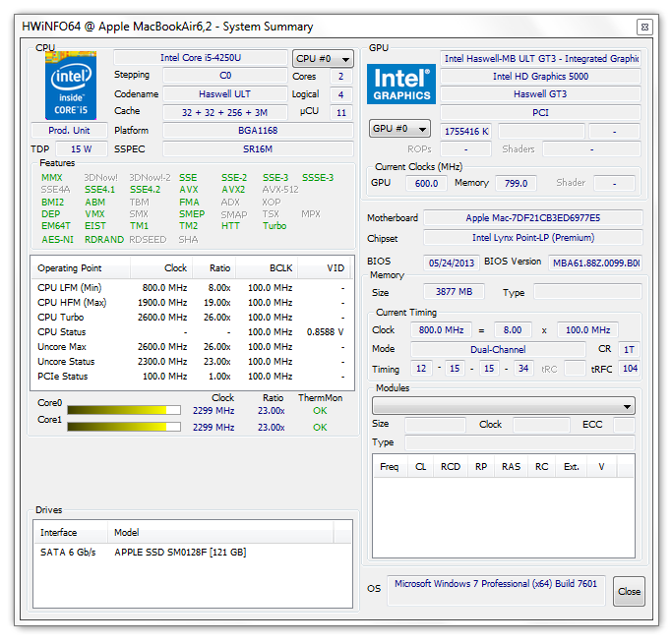672x644 pixels.
Task: Click the Core0 ThermMon OK status
Action: [320, 411]
